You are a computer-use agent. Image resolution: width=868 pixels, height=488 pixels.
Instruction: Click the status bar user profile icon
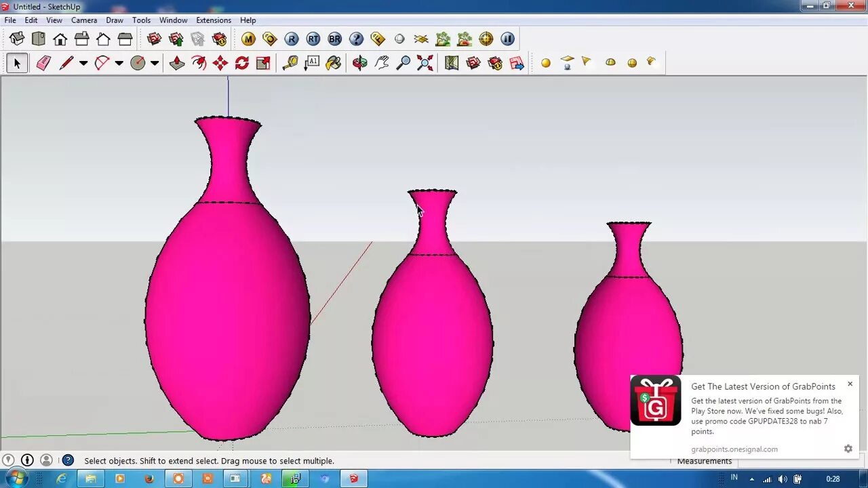[46, 461]
